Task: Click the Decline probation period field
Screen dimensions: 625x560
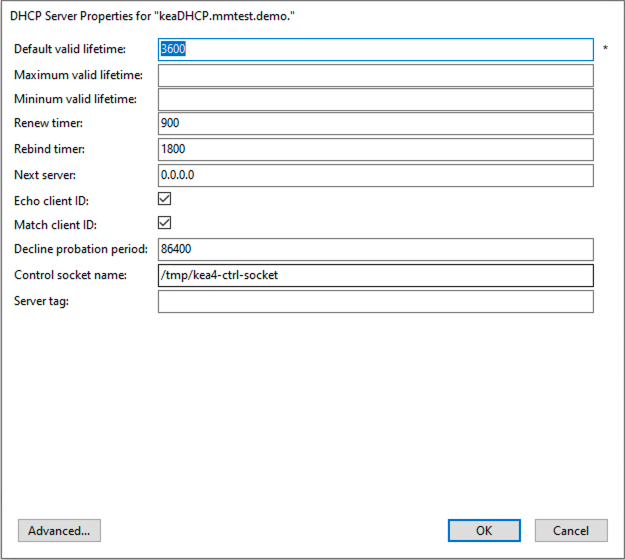Action: 375,249
